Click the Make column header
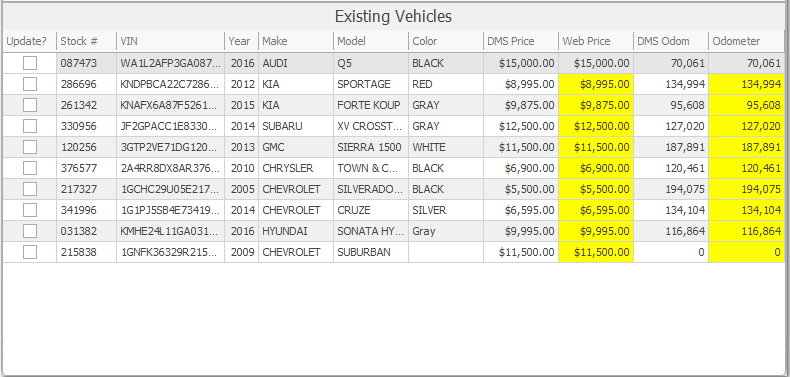Image resolution: width=790 pixels, height=377 pixels. click(x=296, y=41)
